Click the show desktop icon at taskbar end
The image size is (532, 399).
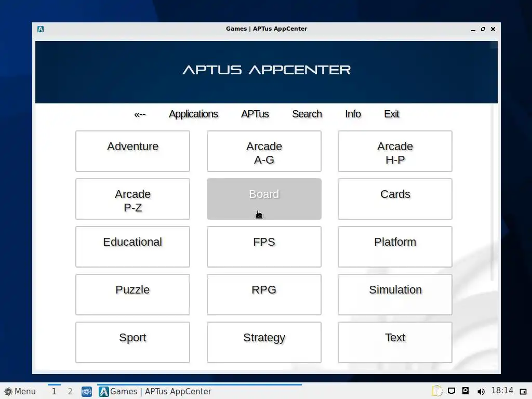523,392
